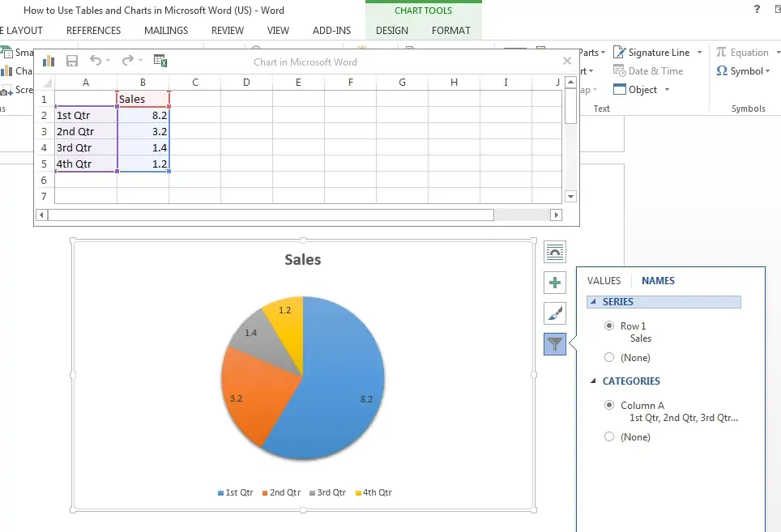The height and width of the screenshot is (532, 781).
Task: Undo the last action in the datasheet toolbar
Action: pos(95,61)
